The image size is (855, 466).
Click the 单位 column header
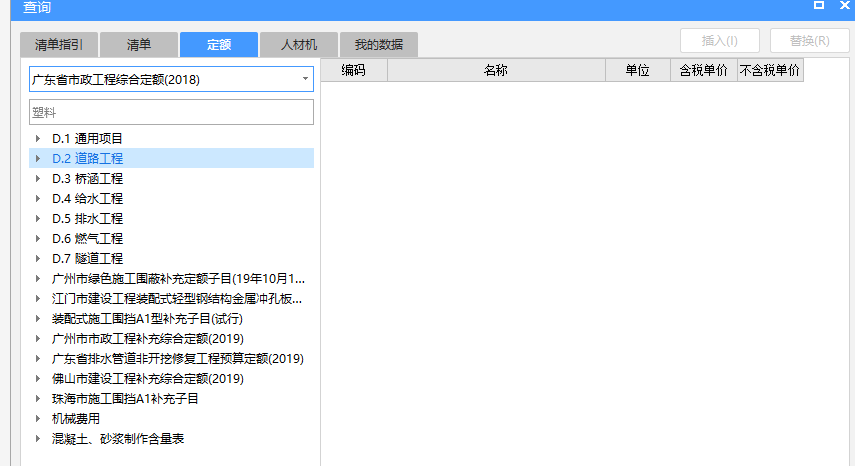click(x=637, y=70)
